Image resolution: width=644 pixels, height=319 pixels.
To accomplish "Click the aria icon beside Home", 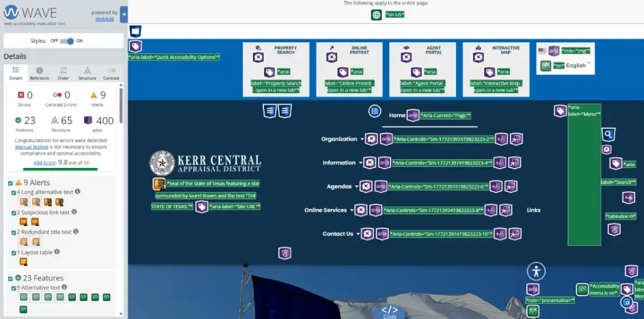I will click(413, 116).
